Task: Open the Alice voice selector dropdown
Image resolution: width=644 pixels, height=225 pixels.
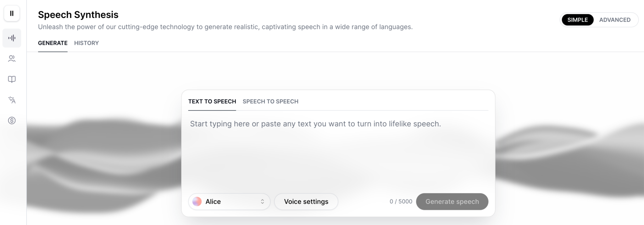Action: click(229, 201)
